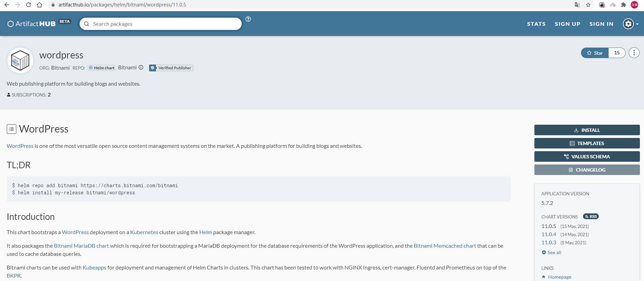Open the SIGN UP page
644x281 pixels.
pos(567,24)
